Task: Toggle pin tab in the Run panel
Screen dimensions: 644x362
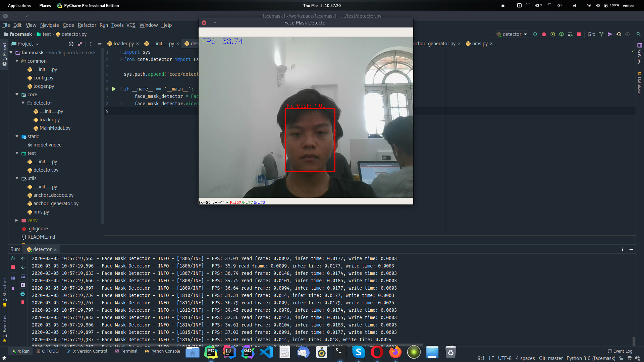Action: pos(13,289)
